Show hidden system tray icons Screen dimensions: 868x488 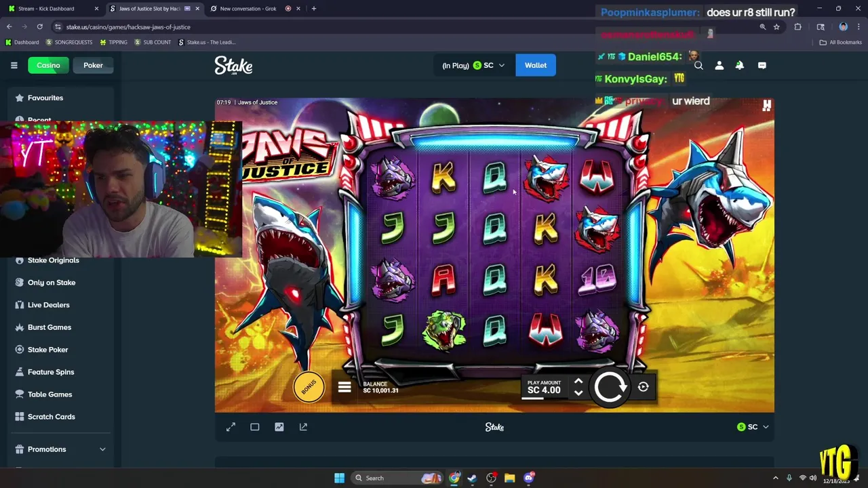point(776,478)
